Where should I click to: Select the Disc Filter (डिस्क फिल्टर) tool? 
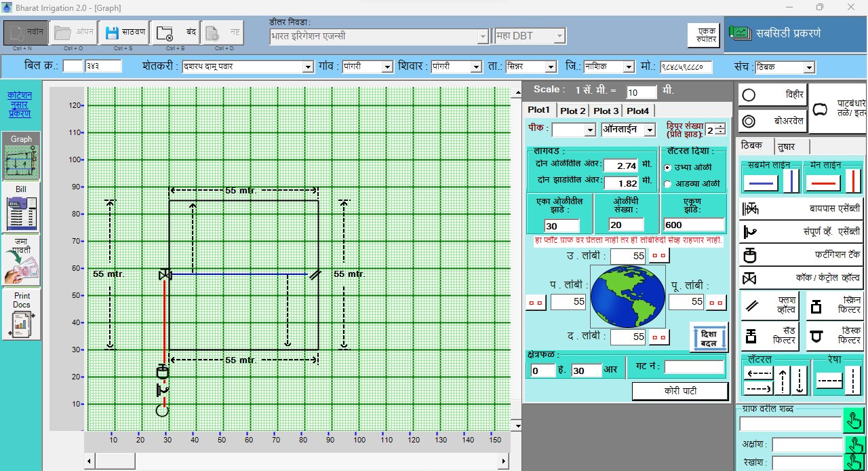[x=835, y=335]
